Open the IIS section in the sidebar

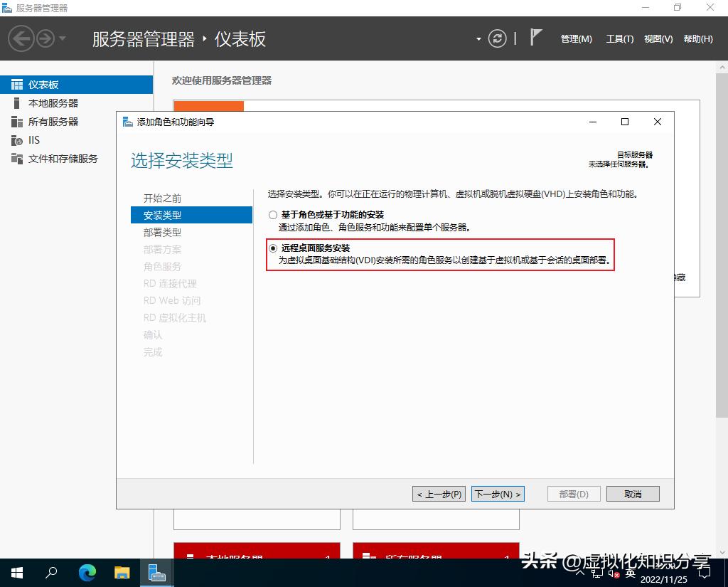(31, 140)
